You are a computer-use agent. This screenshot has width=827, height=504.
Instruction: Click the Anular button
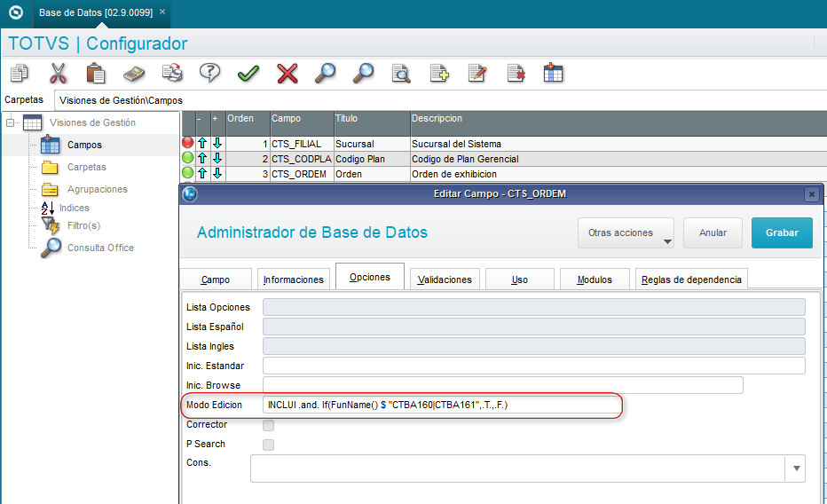coord(713,232)
